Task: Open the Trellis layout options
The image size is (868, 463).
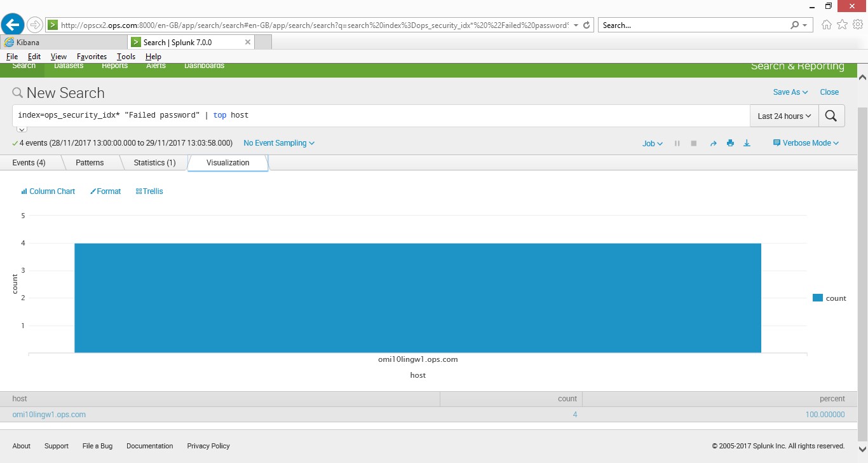Action: point(149,191)
